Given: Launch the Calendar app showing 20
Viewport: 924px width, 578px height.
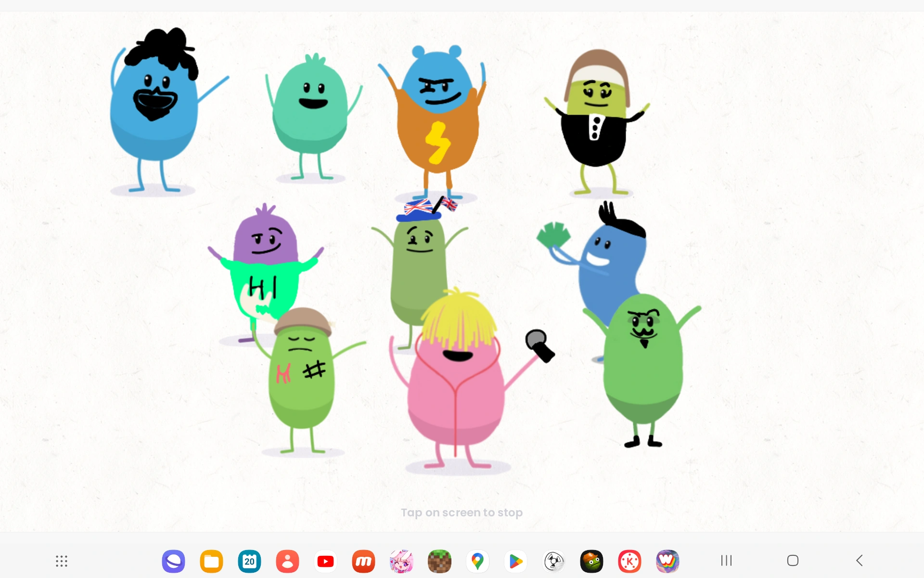Looking at the screenshot, I should click(x=249, y=561).
